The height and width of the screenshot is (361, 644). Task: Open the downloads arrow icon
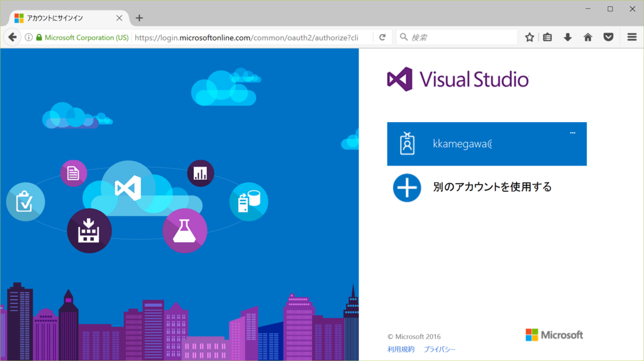pyautogui.click(x=568, y=37)
